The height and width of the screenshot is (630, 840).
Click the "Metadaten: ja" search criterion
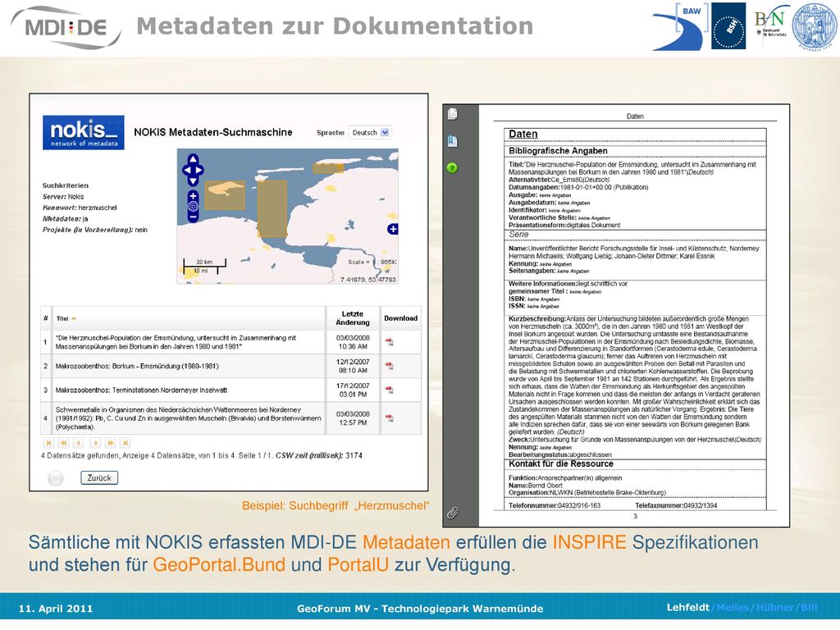pos(66,219)
